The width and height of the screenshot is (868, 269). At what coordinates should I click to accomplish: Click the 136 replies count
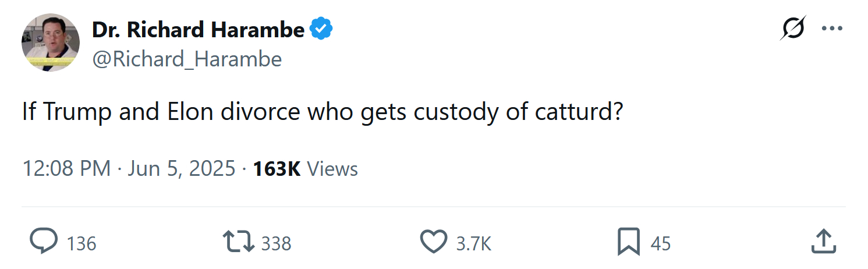click(82, 243)
